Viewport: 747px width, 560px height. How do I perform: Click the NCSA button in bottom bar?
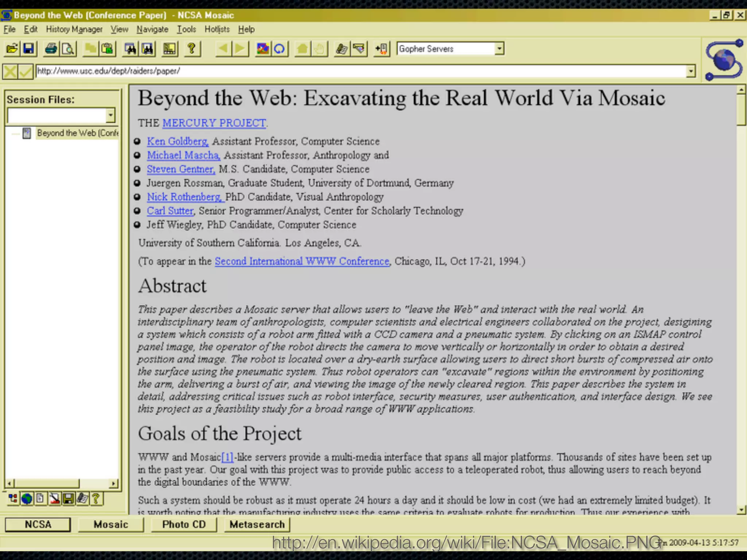click(38, 524)
